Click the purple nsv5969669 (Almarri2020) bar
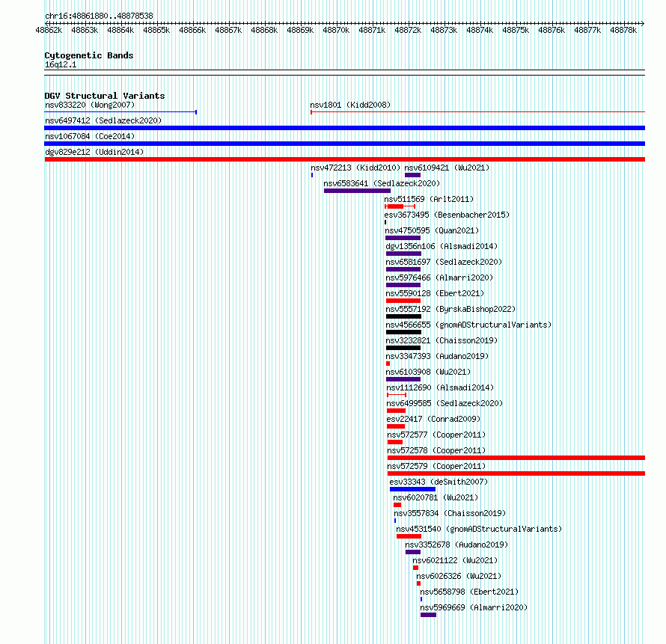Image resolution: width=666 pixels, height=644 pixels. 428,615
